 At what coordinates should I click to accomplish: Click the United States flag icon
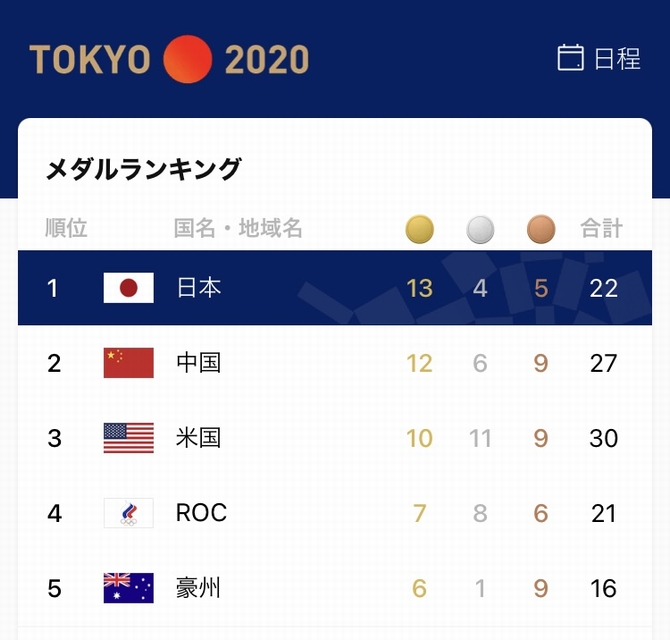128,438
